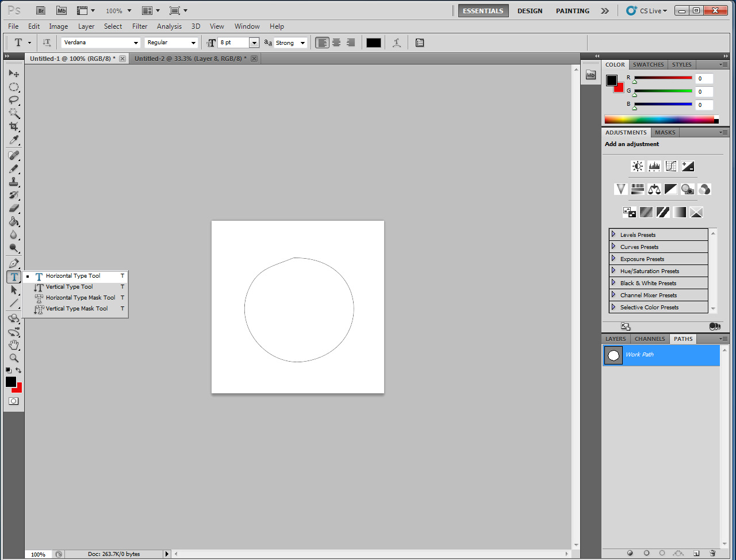Open the Strong anti-aliasing dropdown
The image size is (736, 560).
click(x=302, y=43)
